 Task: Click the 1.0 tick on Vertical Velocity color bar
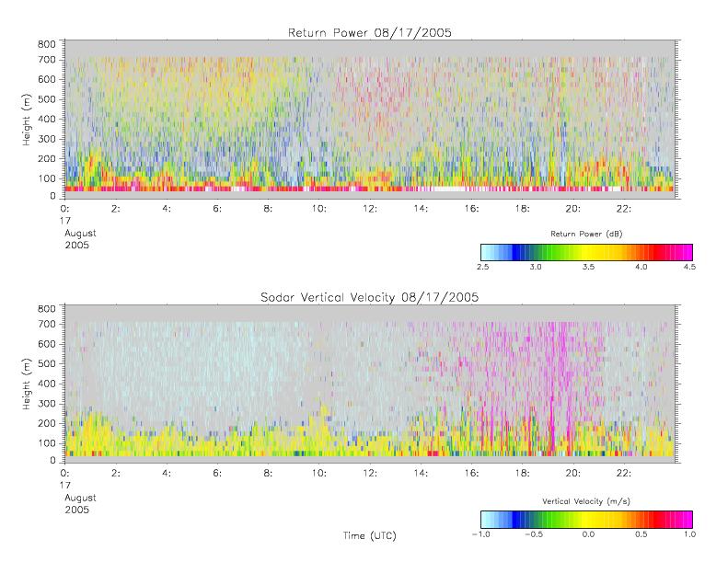[x=689, y=534]
